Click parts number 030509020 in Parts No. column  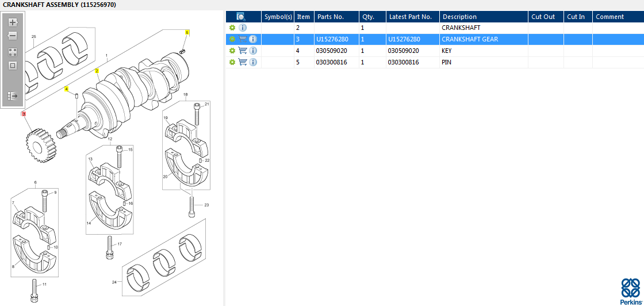click(331, 51)
